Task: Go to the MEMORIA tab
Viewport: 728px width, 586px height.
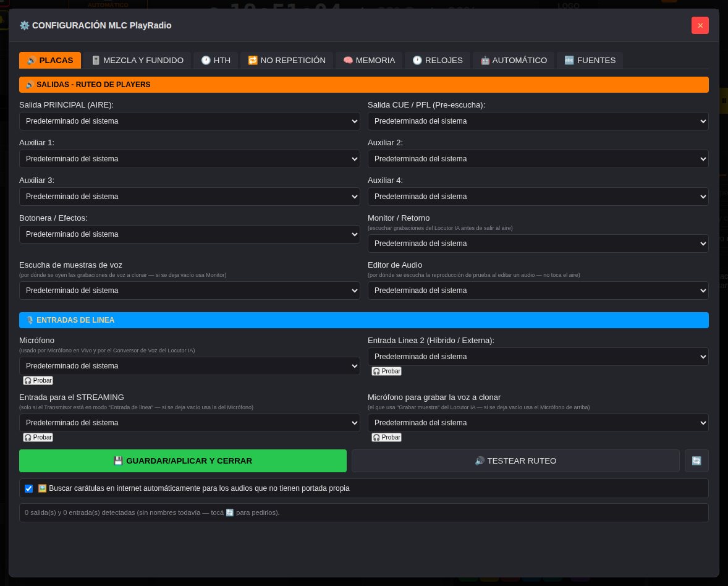Action: [369, 61]
